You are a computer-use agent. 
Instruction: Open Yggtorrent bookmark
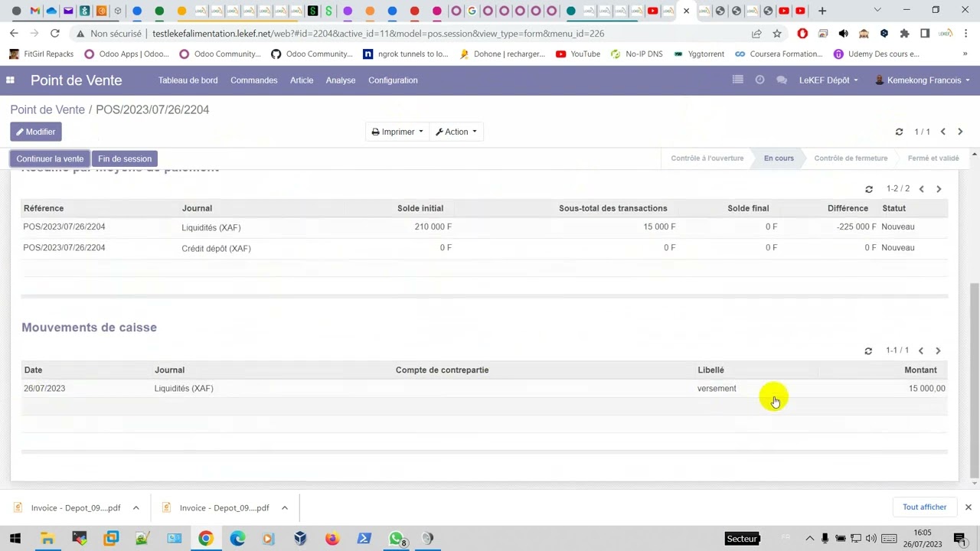coord(697,54)
